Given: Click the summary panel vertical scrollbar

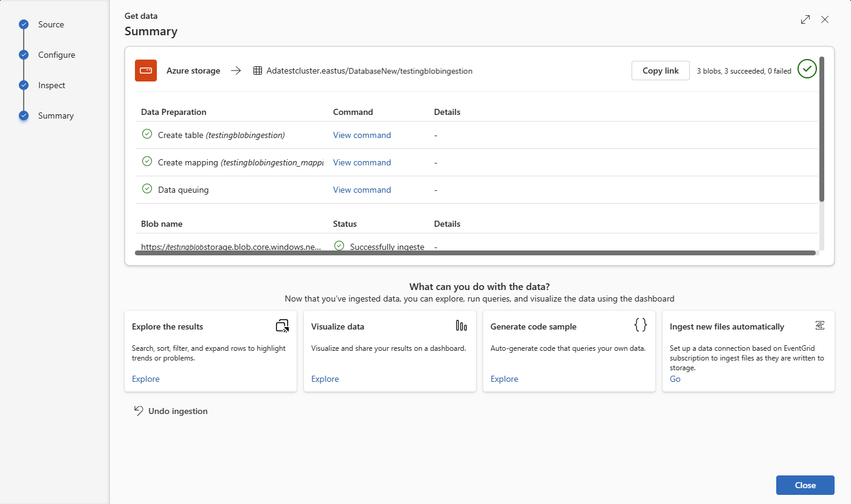Looking at the screenshot, I should tap(822, 129).
